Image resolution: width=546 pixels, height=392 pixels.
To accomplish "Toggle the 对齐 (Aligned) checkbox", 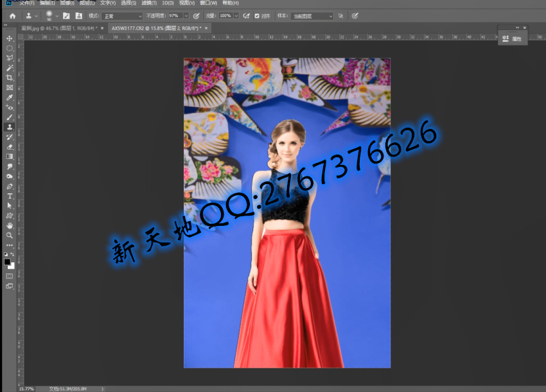I will (x=258, y=15).
